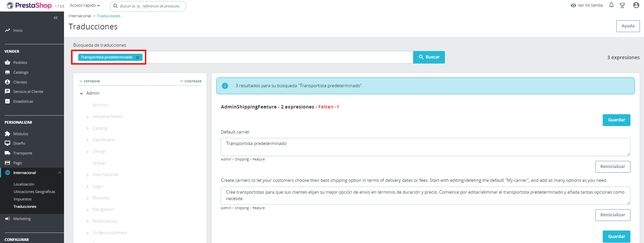Image resolution: width=644 pixels, height=243 pixels.
Task: Click the PrestaShop logo
Action: pos(29,5)
